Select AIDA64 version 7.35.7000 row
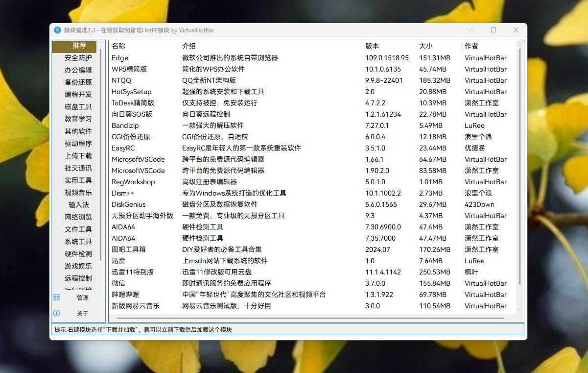 point(312,238)
